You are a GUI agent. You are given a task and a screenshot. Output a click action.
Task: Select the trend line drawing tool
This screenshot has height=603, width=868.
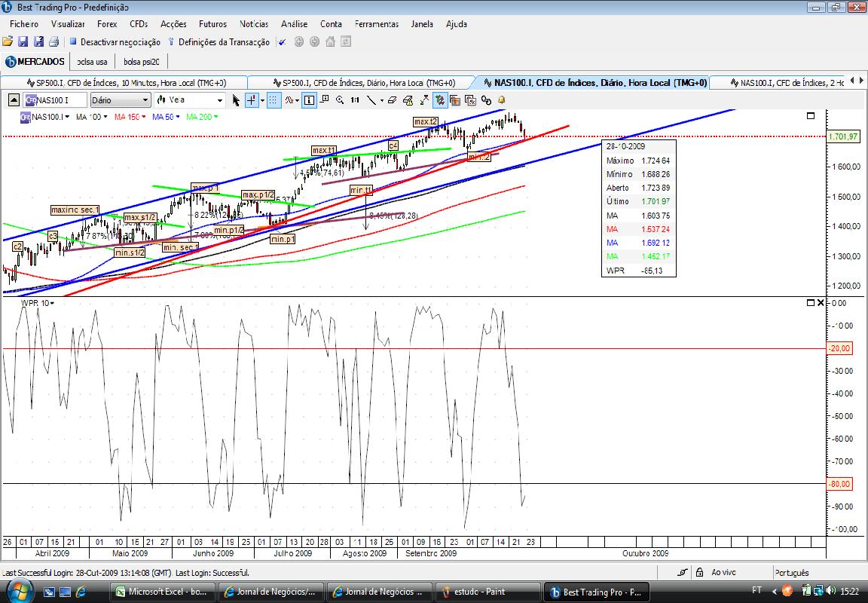[371, 100]
